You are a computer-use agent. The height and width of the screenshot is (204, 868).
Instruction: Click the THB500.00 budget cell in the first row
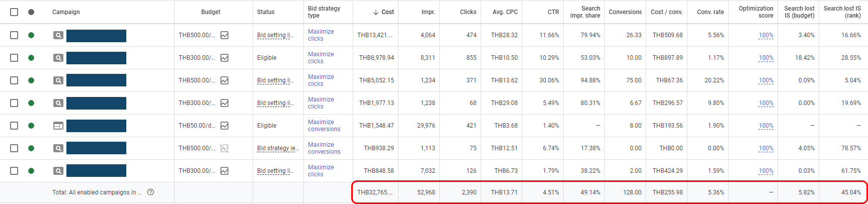(197, 35)
